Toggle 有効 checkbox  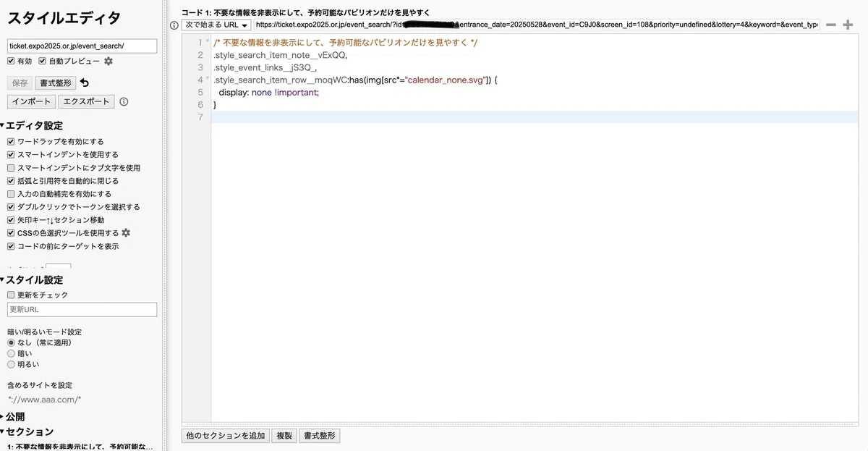click(11, 62)
